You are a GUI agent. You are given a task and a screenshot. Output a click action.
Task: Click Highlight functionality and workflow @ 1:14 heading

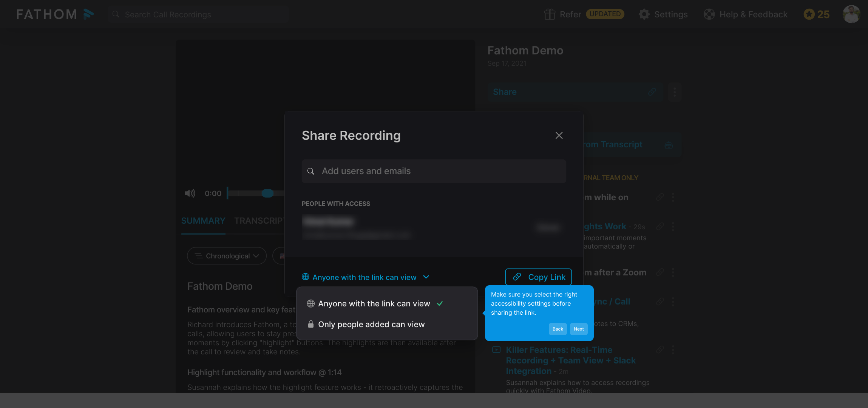[x=264, y=372]
